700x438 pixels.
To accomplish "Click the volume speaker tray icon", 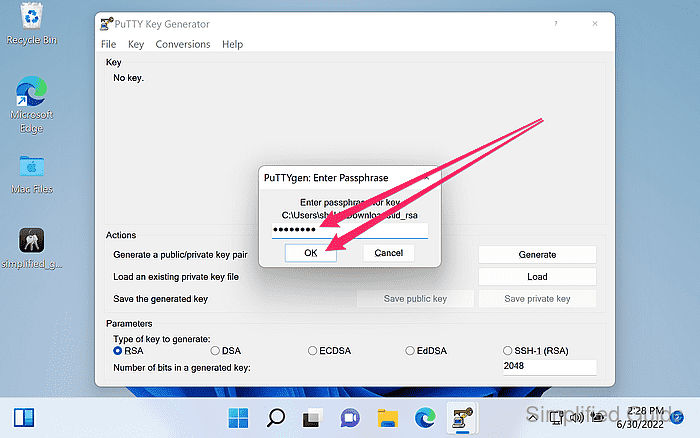I will 576,418.
